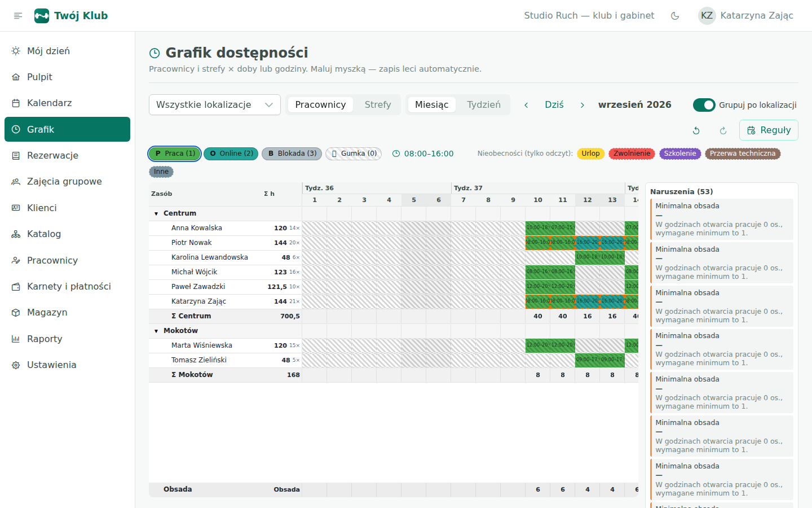Click the purple Szkolenie legend chip
Viewport: 812px width, 508px height.
(680, 154)
